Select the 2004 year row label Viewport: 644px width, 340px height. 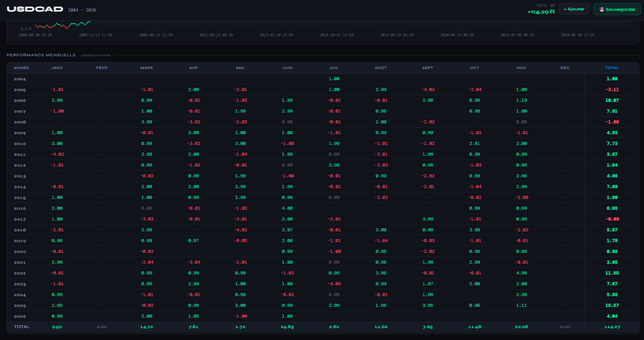(x=20, y=79)
